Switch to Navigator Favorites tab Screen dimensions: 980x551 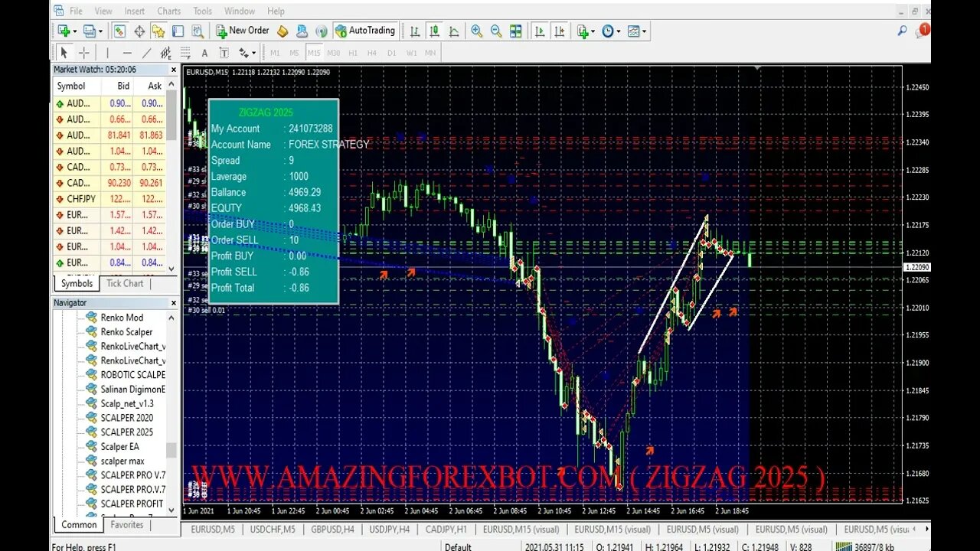click(126, 525)
